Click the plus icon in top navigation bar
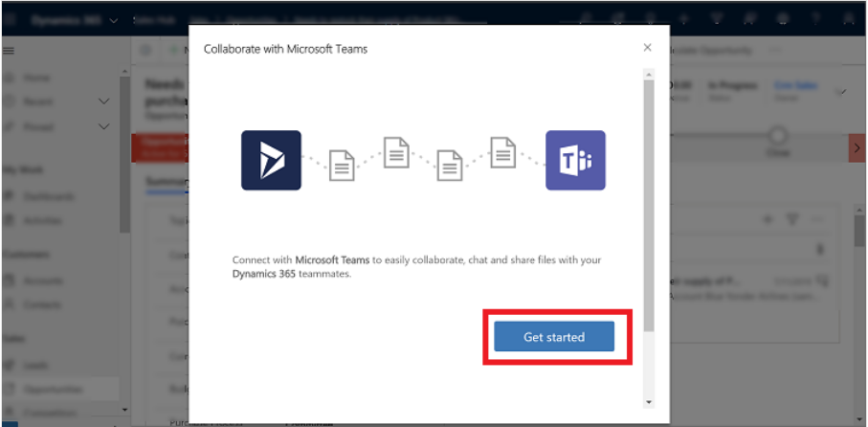 (x=683, y=18)
